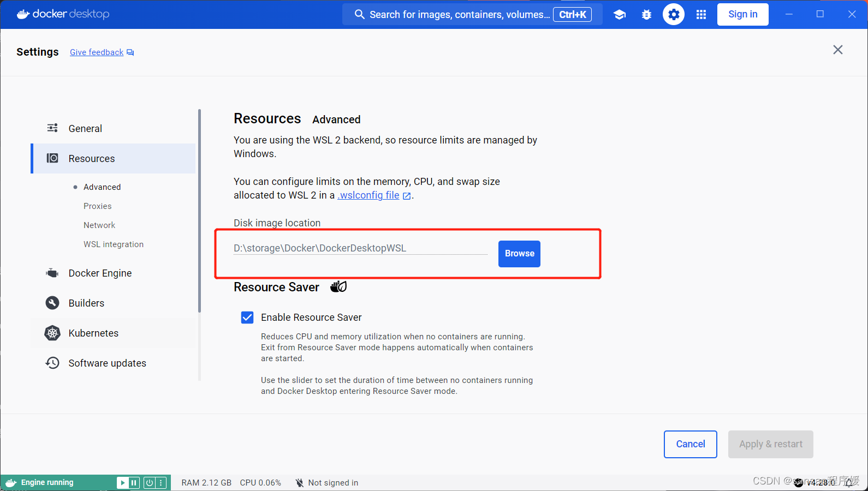The width and height of the screenshot is (868, 491).
Task: Open Kubernetes settings
Action: [x=114, y=333]
